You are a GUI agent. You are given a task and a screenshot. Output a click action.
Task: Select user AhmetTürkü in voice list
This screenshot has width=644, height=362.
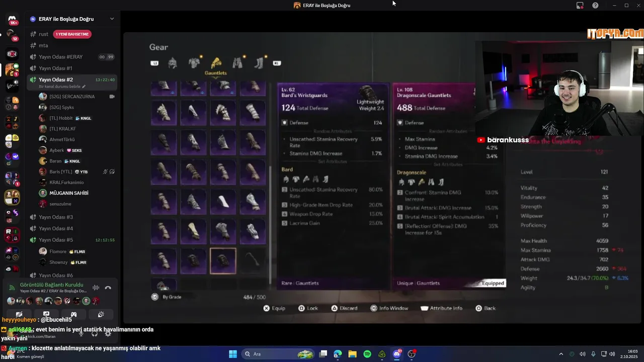click(76, 139)
